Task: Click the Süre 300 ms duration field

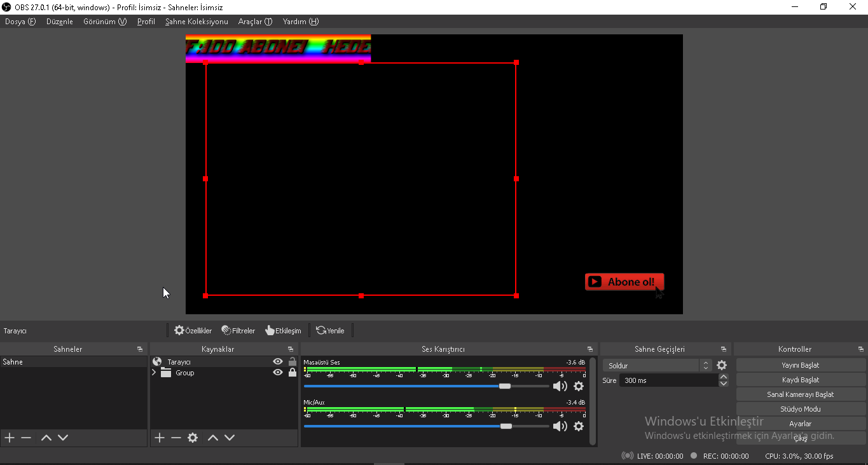Action: pos(669,380)
